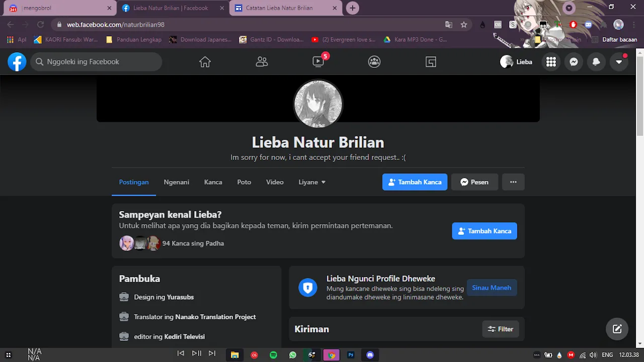
Task: Click the taskbar previous track control
Action: 181,353
